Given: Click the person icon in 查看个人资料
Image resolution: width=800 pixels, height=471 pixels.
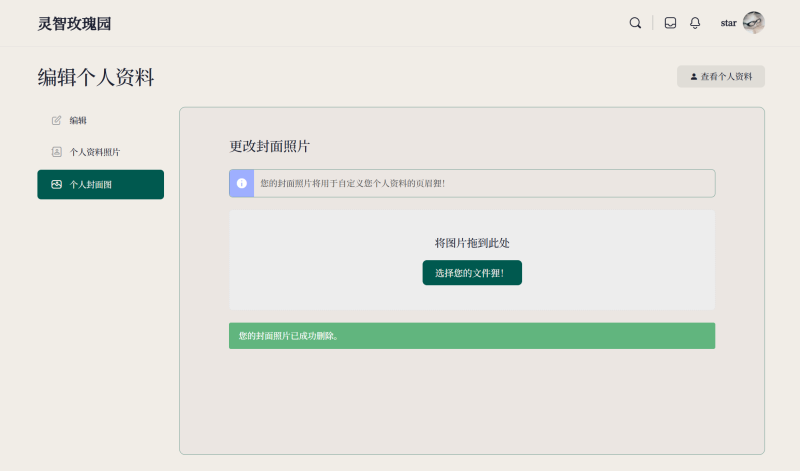Looking at the screenshot, I should pyautogui.click(x=694, y=76).
